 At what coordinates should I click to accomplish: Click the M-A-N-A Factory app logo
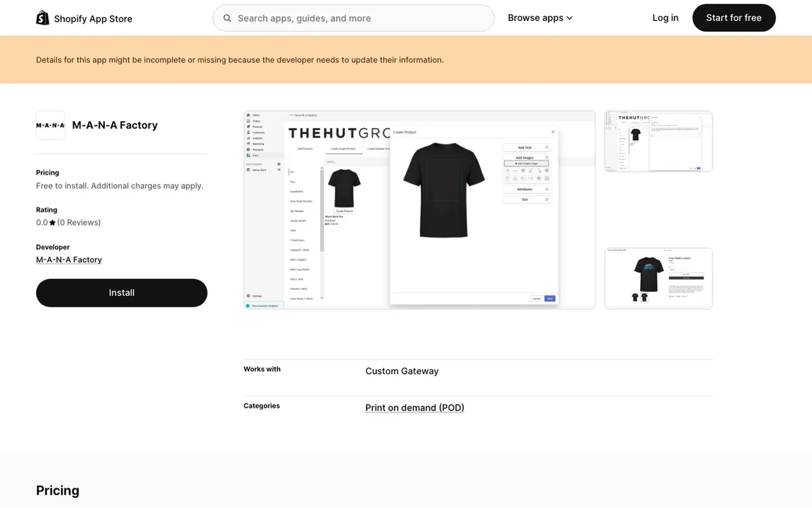click(x=51, y=125)
